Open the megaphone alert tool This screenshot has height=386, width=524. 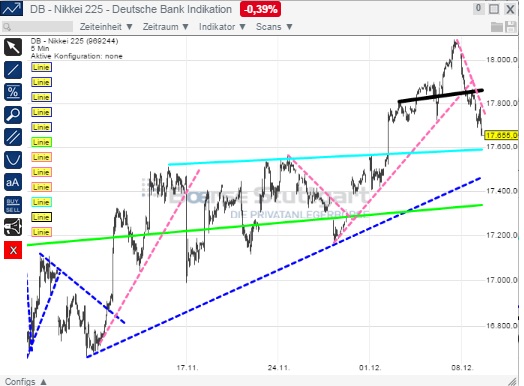pyautogui.click(x=13, y=228)
